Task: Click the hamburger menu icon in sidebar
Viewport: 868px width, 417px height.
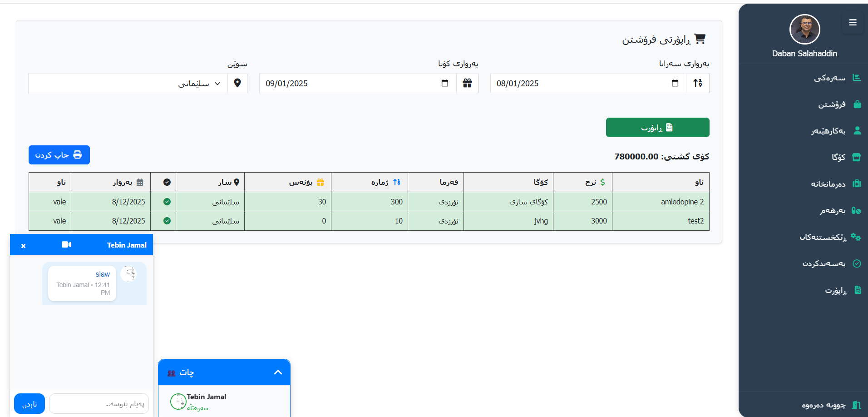Action: pos(853,22)
